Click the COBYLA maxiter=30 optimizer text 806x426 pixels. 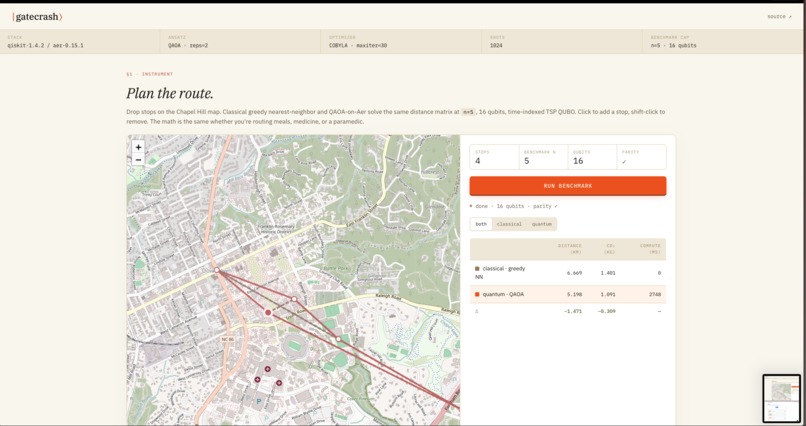point(358,46)
